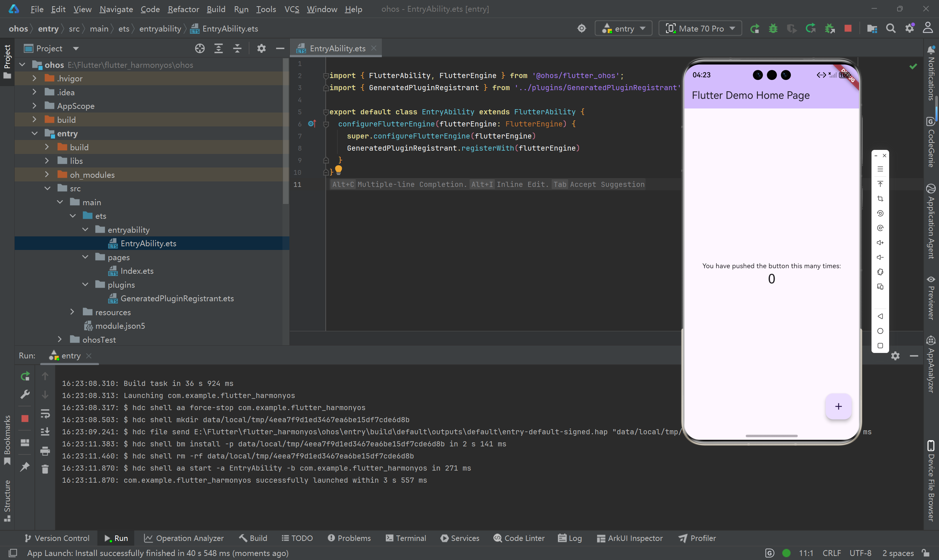Screen dimensions: 939x560
Task: Stop the app with the red toolbar square
Action: tap(848, 29)
